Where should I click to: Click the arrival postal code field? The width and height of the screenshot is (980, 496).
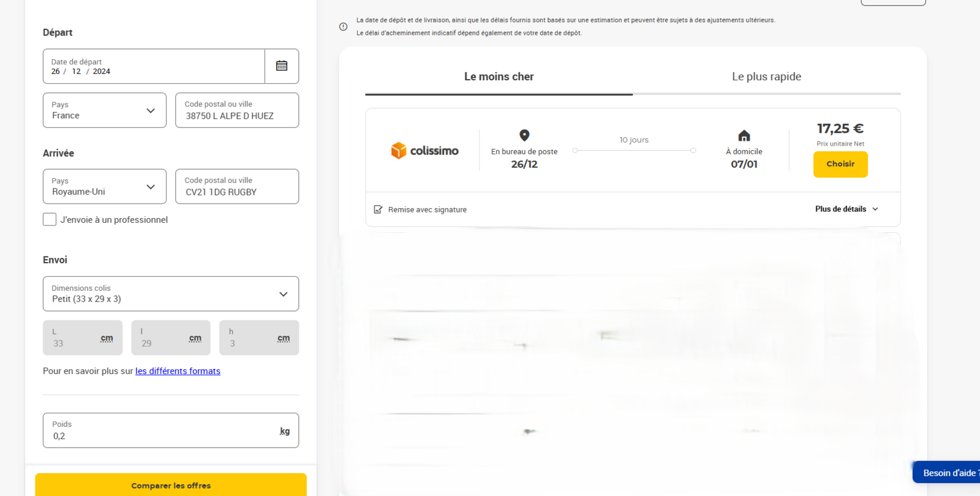[x=237, y=187]
